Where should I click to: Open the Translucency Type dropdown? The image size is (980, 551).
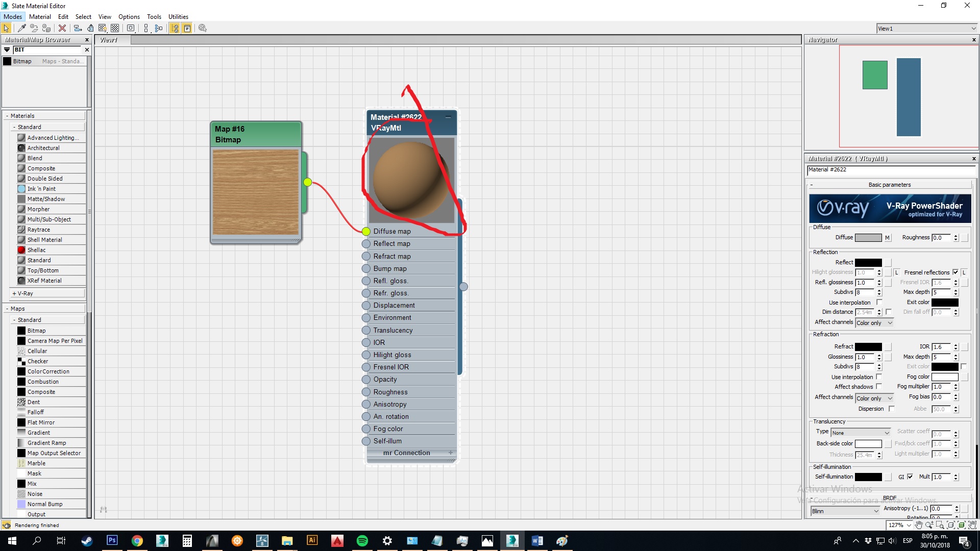coord(861,433)
